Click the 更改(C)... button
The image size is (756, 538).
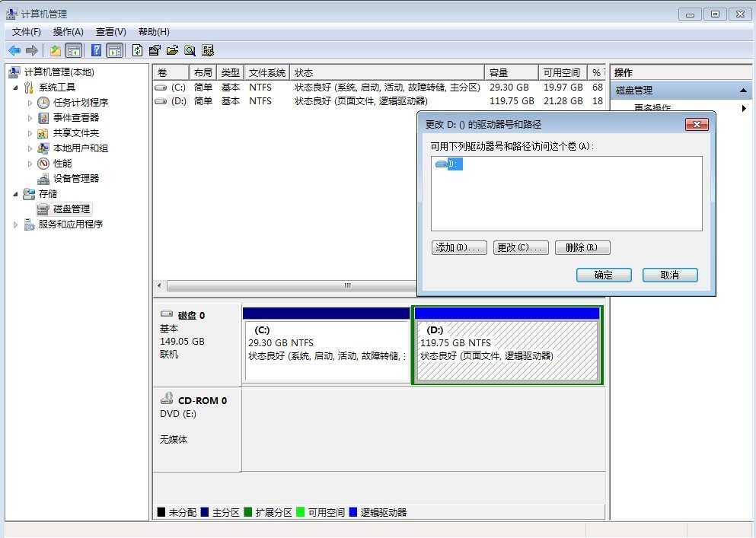pyautogui.click(x=521, y=248)
